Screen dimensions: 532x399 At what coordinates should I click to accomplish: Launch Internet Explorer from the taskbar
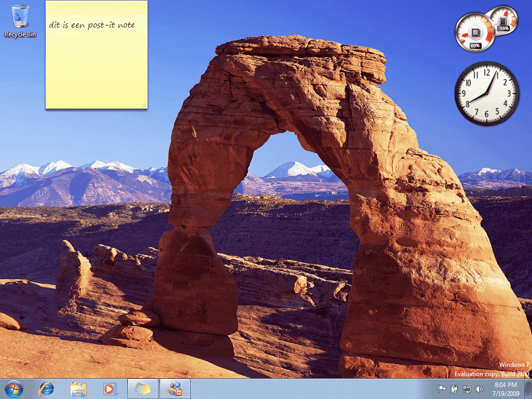pyautogui.click(x=47, y=388)
